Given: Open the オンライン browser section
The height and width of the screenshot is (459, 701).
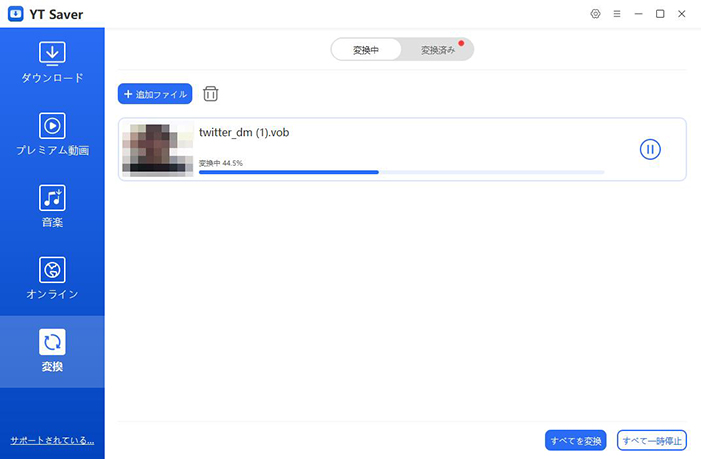Looking at the screenshot, I should 52,278.
